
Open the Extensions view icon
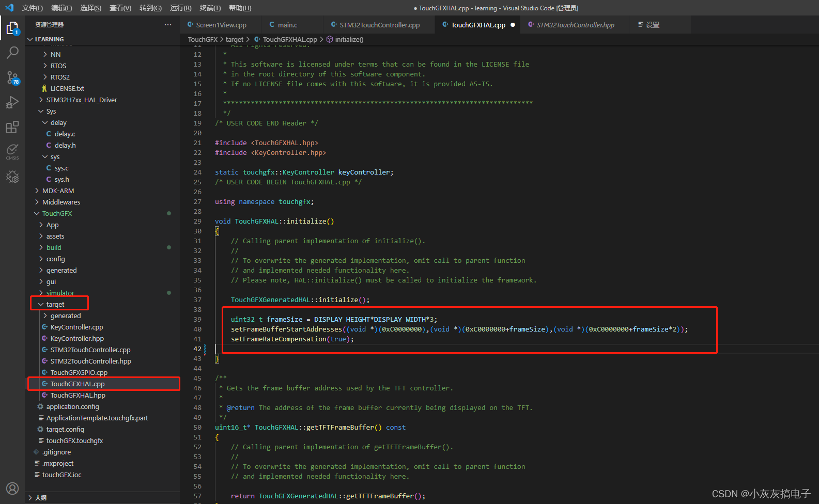(x=12, y=127)
